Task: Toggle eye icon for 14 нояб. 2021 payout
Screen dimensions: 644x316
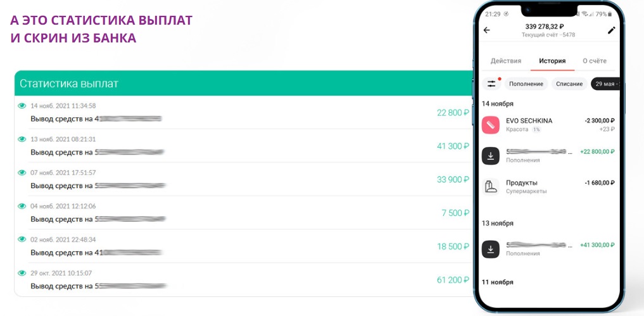Action: [22, 106]
